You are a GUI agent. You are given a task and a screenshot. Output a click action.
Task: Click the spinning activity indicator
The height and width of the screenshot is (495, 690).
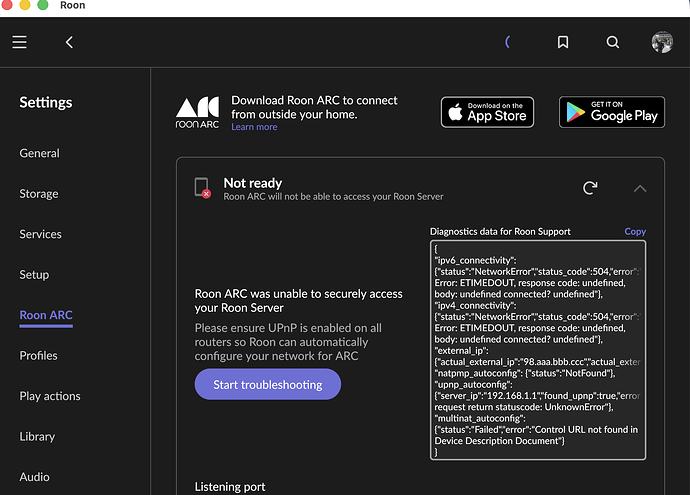[x=508, y=42]
